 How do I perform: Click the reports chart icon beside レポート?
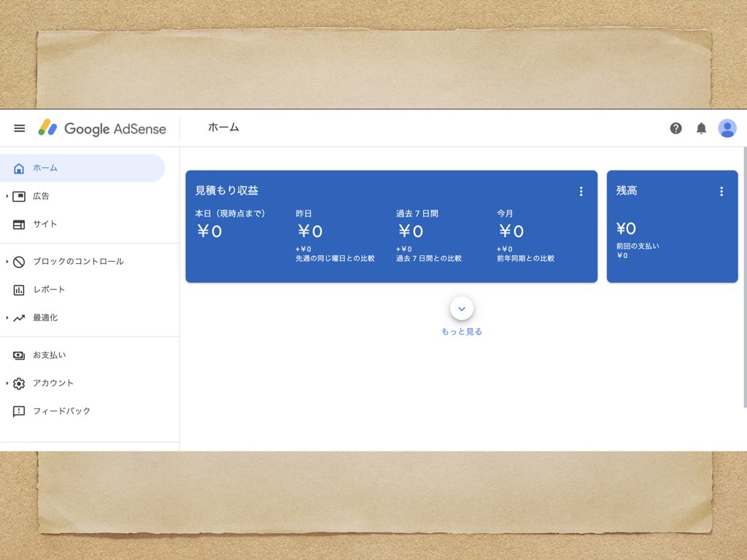tap(18, 290)
